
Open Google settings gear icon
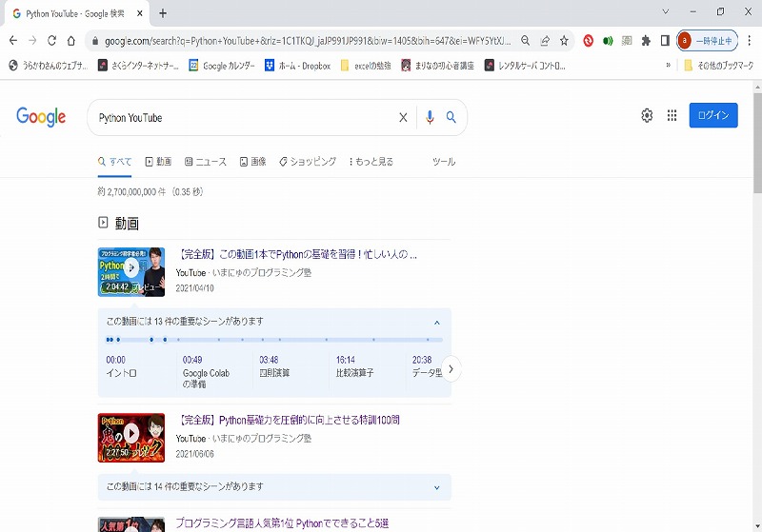(647, 115)
